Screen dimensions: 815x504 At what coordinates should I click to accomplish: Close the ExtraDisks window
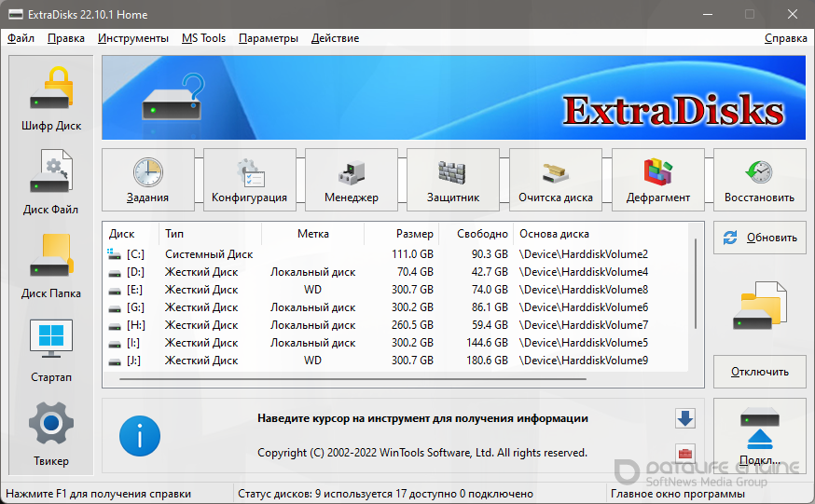click(x=792, y=14)
